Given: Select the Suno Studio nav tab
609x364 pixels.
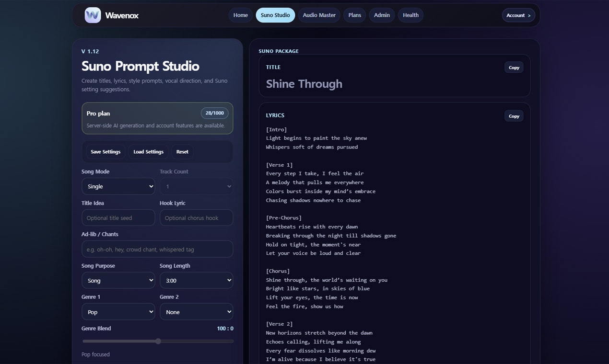Looking at the screenshot, I should click(x=275, y=15).
